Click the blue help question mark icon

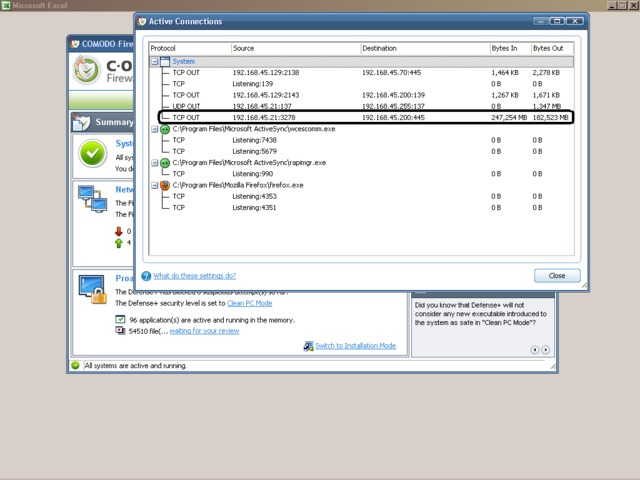point(146,276)
